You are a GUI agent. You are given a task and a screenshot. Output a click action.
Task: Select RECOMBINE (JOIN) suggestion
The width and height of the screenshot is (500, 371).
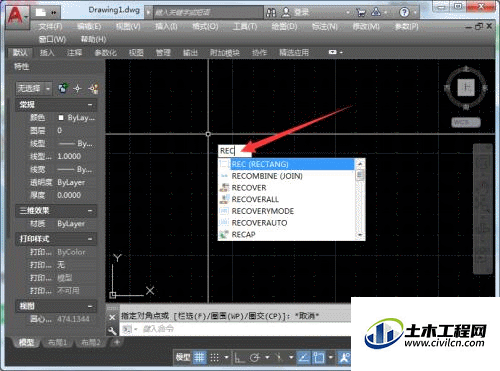287,176
